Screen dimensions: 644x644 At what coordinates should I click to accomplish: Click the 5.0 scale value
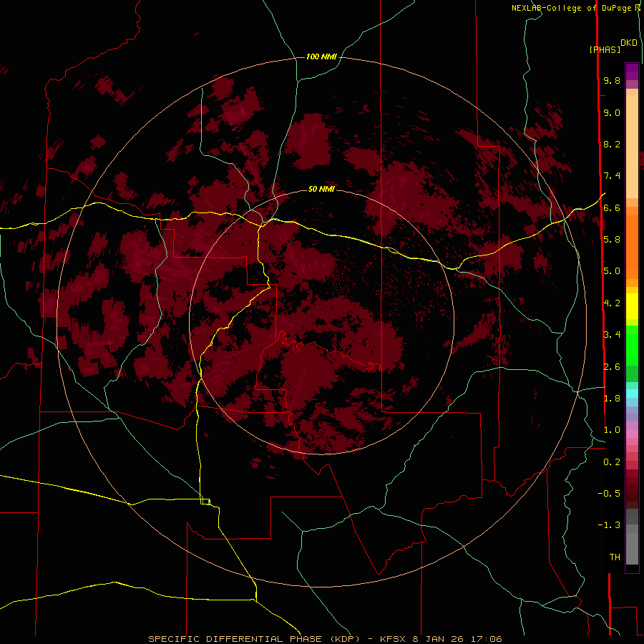coord(612,271)
